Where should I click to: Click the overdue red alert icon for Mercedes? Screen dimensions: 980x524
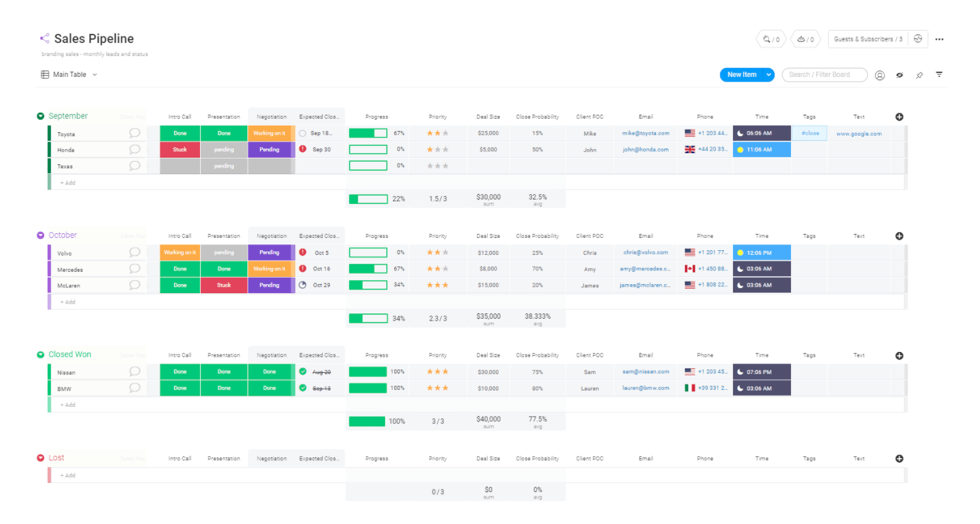(x=302, y=269)
